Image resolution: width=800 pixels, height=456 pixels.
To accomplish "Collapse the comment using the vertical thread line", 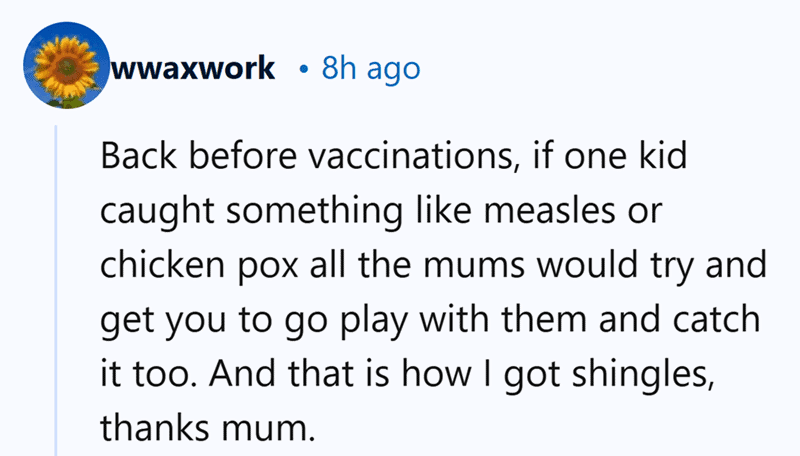I will [x=56, y=291].
